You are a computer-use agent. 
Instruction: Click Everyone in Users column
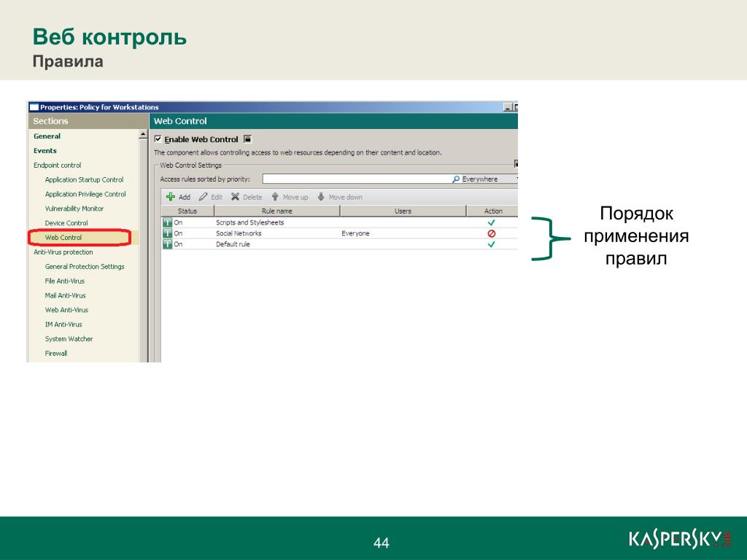355,233
